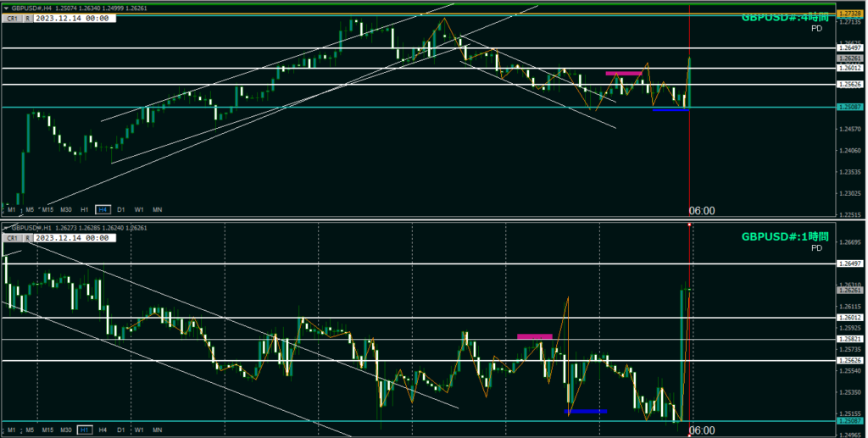The width and height of the screenshot is (868, 438).
Task: Click the 1.25087 teal price label on H1 chart
Action: [849, 421]
